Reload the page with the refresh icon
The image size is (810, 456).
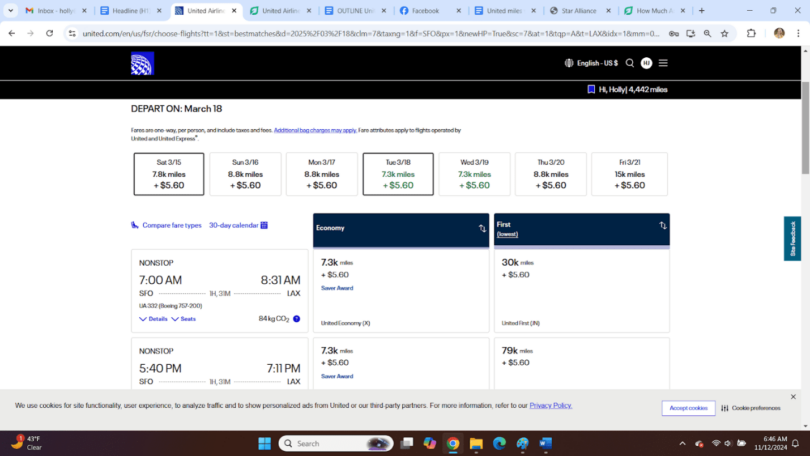(x=49, y=33)
